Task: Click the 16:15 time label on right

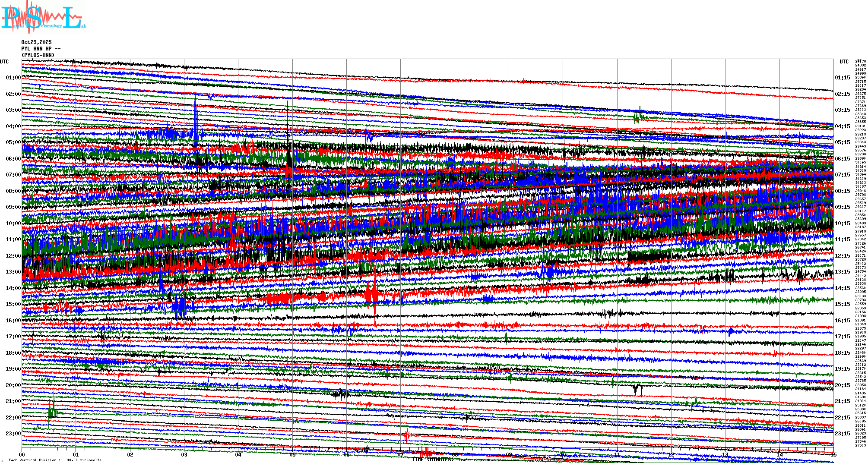Action: point(842,321)
